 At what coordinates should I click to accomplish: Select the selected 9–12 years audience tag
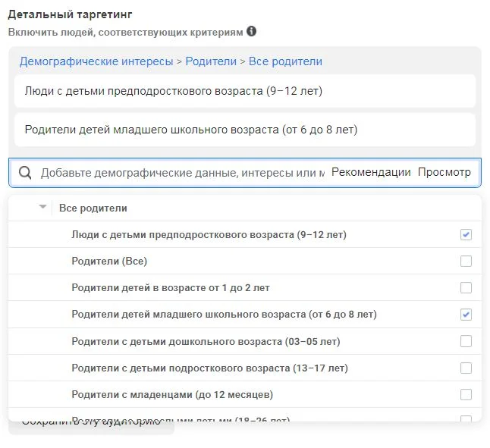(x=173, y=92)
